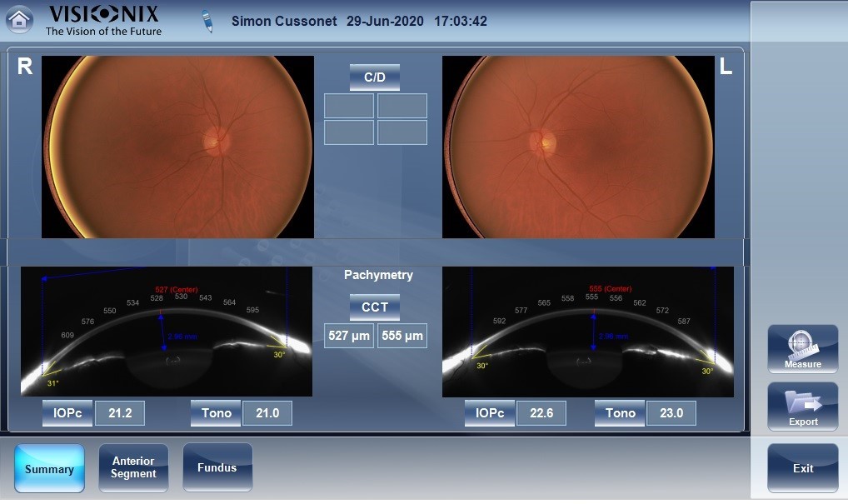Click the right eye IOPc label

click(x=67, y=413)
